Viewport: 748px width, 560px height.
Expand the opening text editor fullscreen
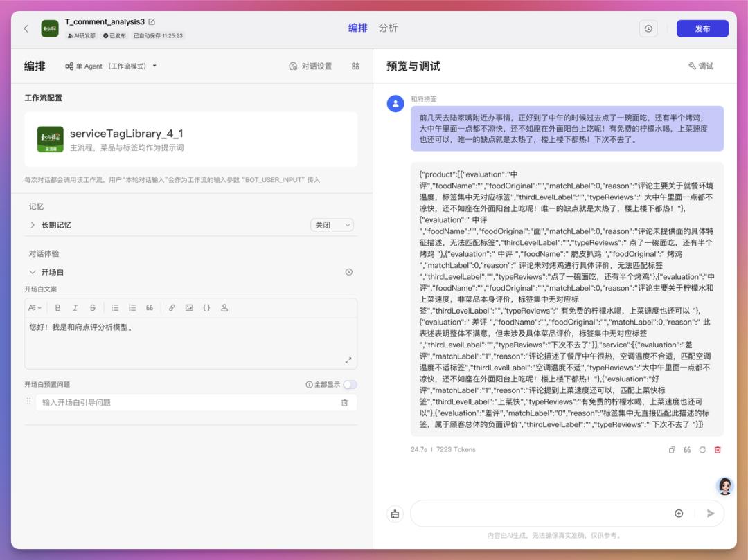pyautogui.click(x=348, y=361)
